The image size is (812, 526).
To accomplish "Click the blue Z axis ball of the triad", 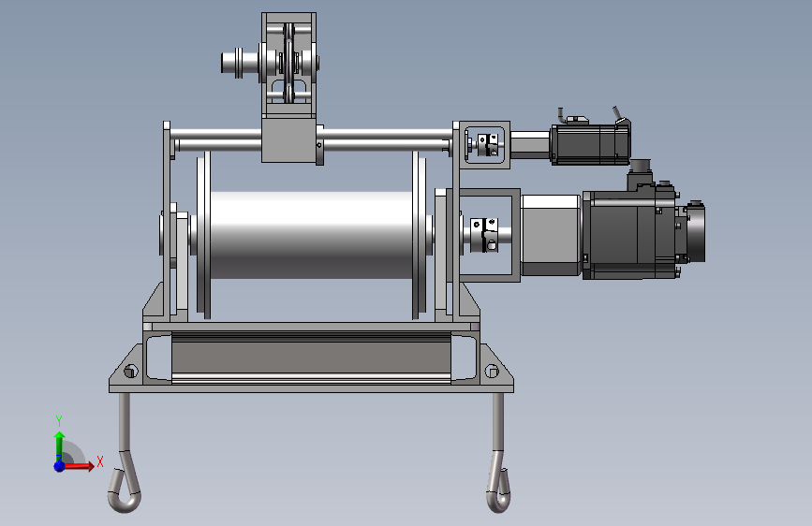I will (60, 466).
